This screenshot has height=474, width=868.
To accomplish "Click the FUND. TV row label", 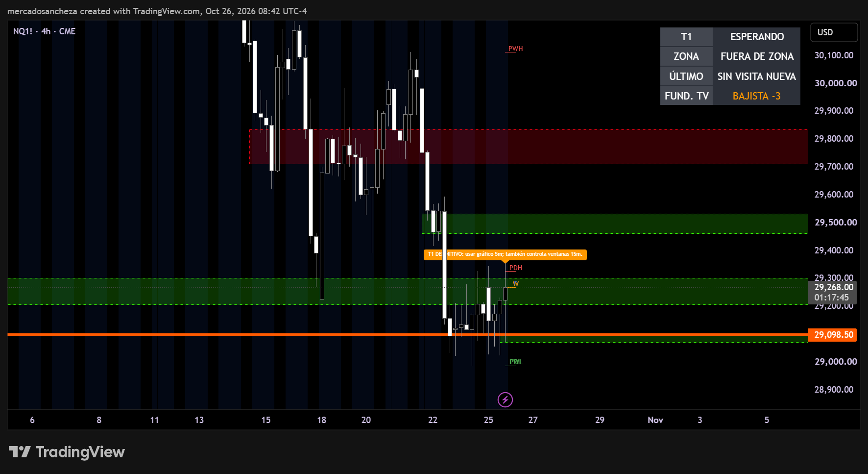I will pyautogui.click(x=686, y=96).
